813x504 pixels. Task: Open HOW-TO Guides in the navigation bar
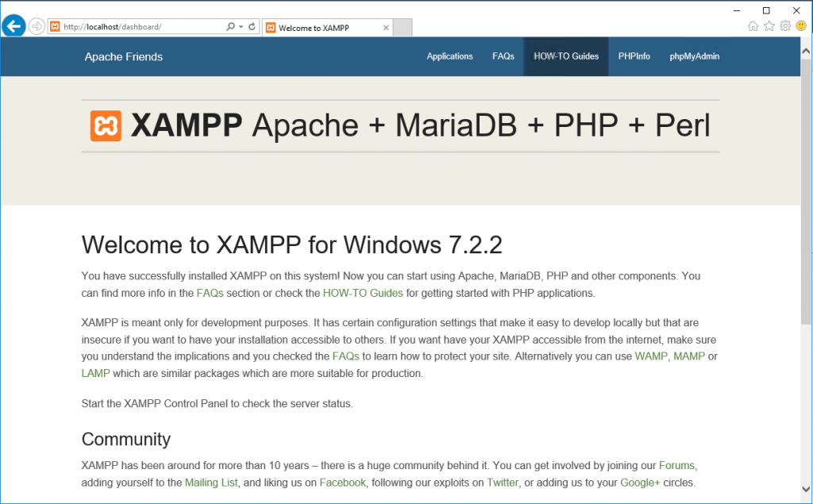[x=566, y=56]
